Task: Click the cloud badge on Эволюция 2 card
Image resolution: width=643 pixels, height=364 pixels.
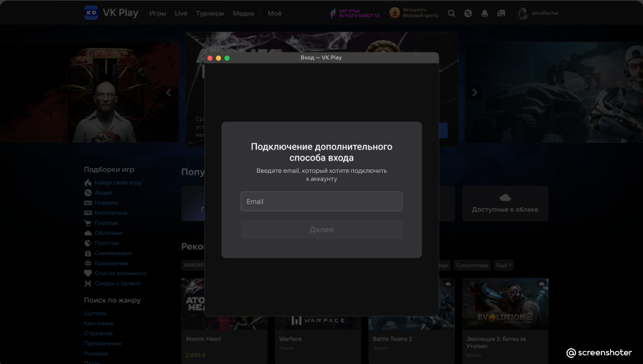Action: [541, 283]
